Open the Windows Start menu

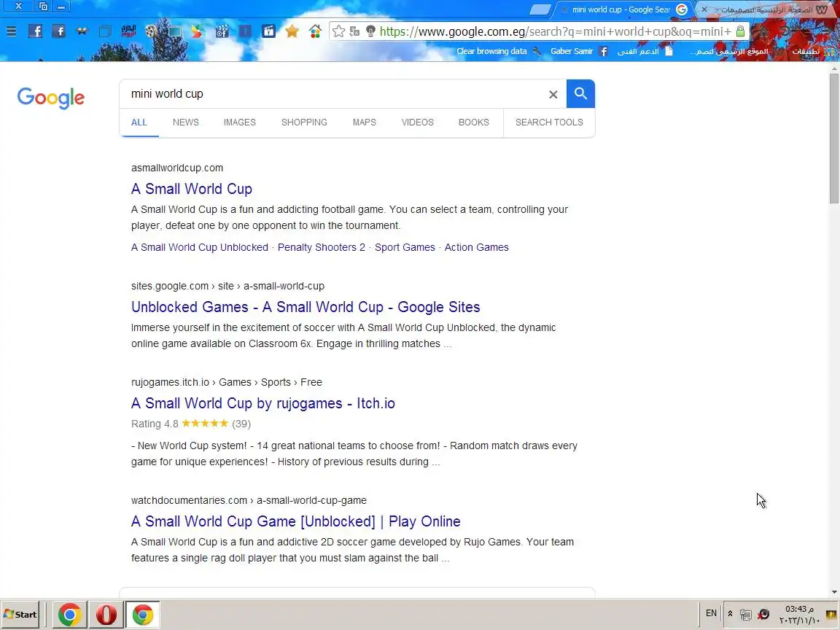point(20,615)
